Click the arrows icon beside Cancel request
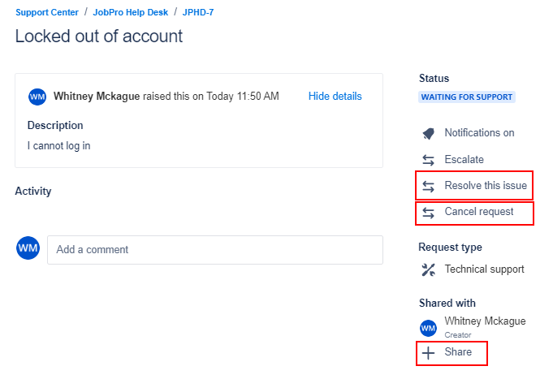This screenshot has height=392, width=553. (428, 213)
